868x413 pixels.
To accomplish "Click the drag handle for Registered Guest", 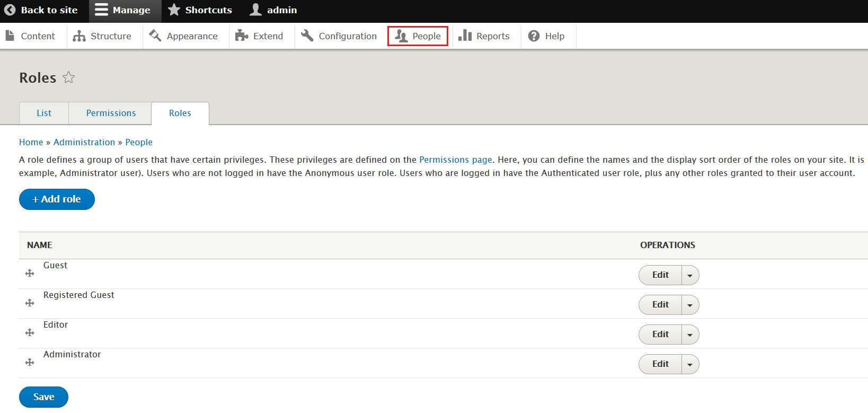I will [x=30, y=303].
